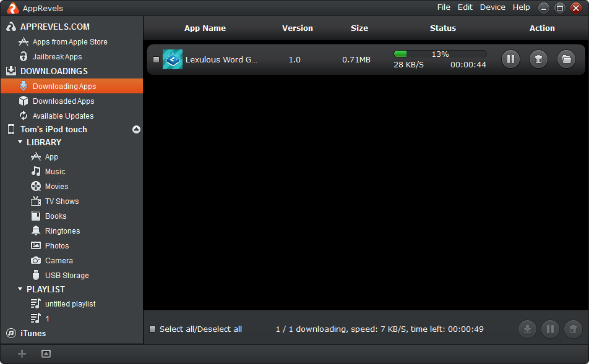
Task: Open the Help menu
Action: [522, 7]
